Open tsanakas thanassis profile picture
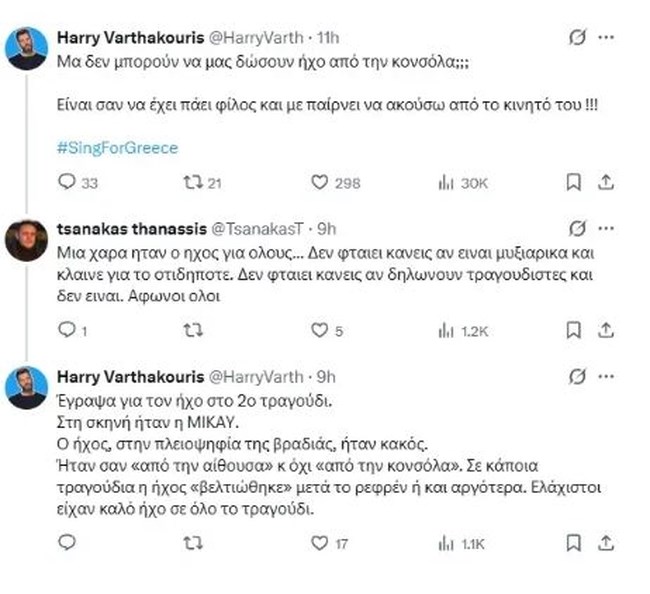The width and height of the screenshot is (650, 594). [x=27, y=240]
